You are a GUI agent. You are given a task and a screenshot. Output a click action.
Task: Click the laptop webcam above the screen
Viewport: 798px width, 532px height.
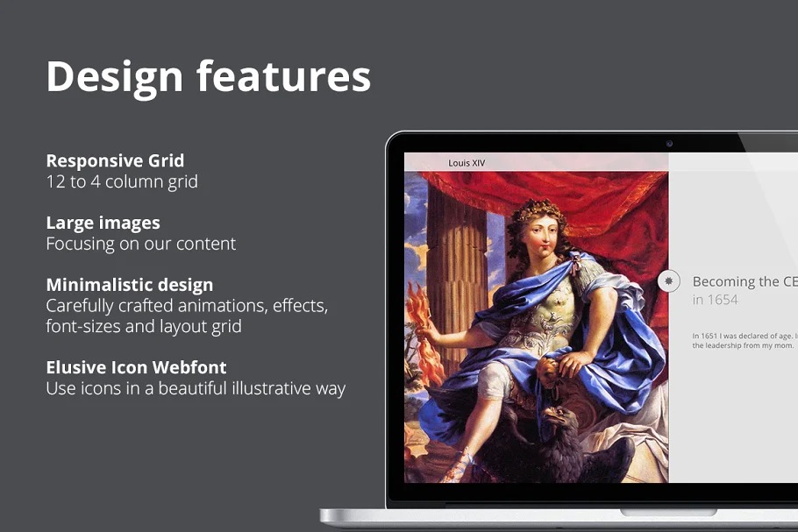tap(669, 143)
